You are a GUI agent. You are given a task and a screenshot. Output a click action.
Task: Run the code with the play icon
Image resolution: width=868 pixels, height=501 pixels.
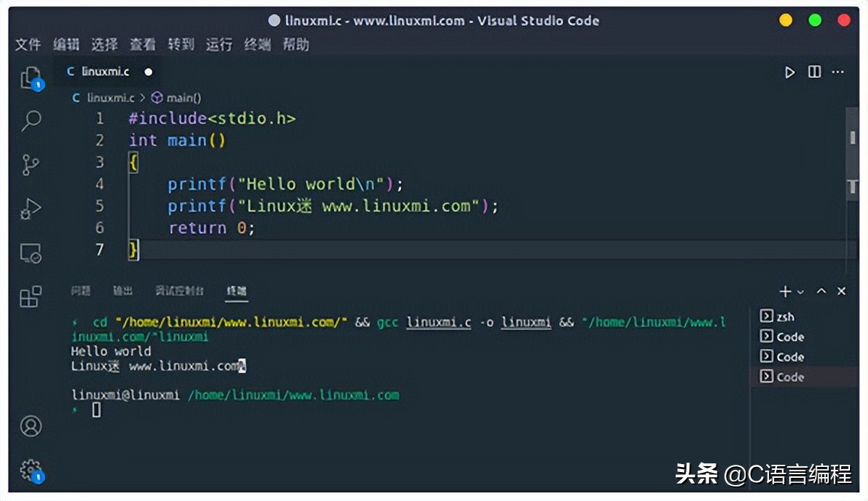coord(790,72)
